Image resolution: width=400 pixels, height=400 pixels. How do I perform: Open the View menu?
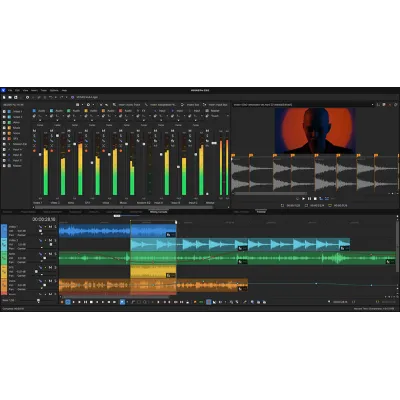click(25, 90)
